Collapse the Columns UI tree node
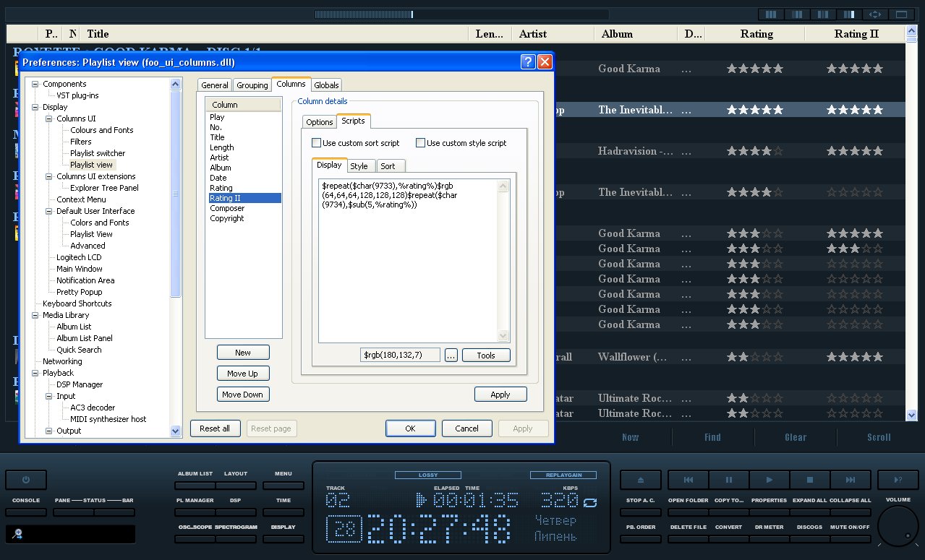925x560 pixels. (x=49, y=119)
